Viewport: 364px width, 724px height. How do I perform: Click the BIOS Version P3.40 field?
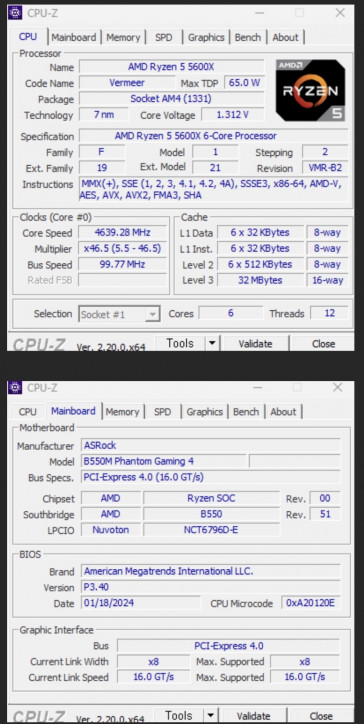coord(211,587)
